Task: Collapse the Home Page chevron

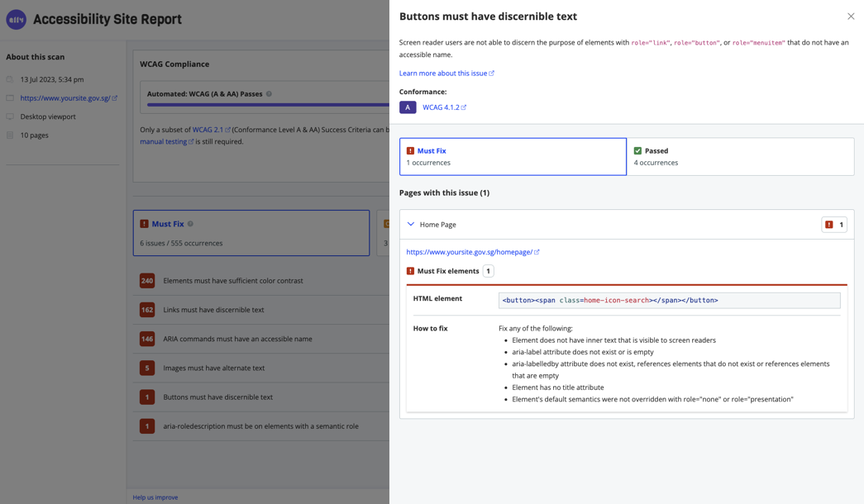Action: 411,224
